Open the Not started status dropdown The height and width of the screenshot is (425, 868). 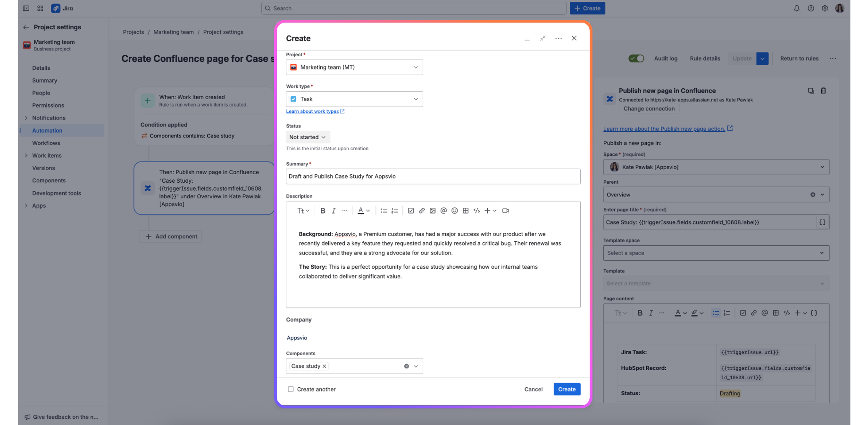pyautogui.click(x=308, y=137)
